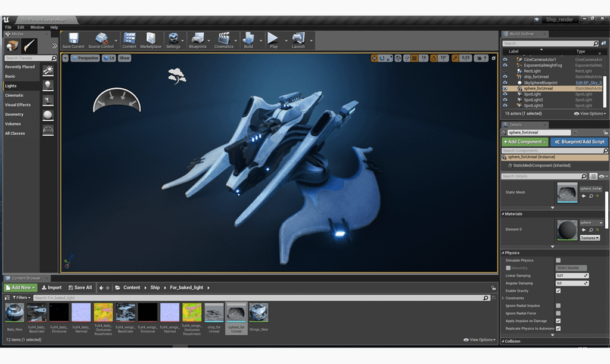Open the grid snap size 10 menu
The image size is (610, 364).
pyautogui.click(x=424, y=58)
